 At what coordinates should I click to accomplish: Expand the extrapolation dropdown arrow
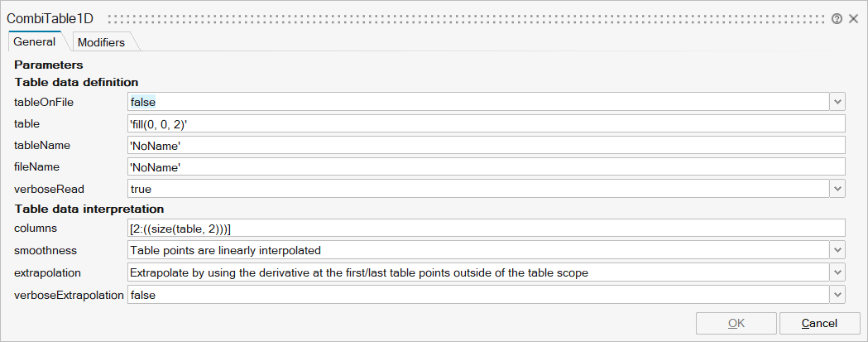(837, 272)
